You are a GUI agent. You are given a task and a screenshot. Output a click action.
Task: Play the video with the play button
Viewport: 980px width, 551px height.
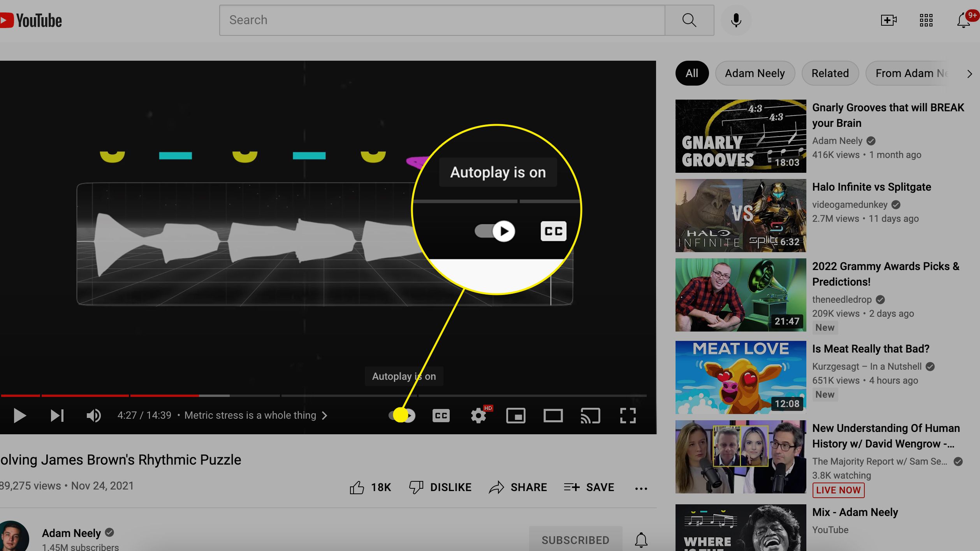19,416
